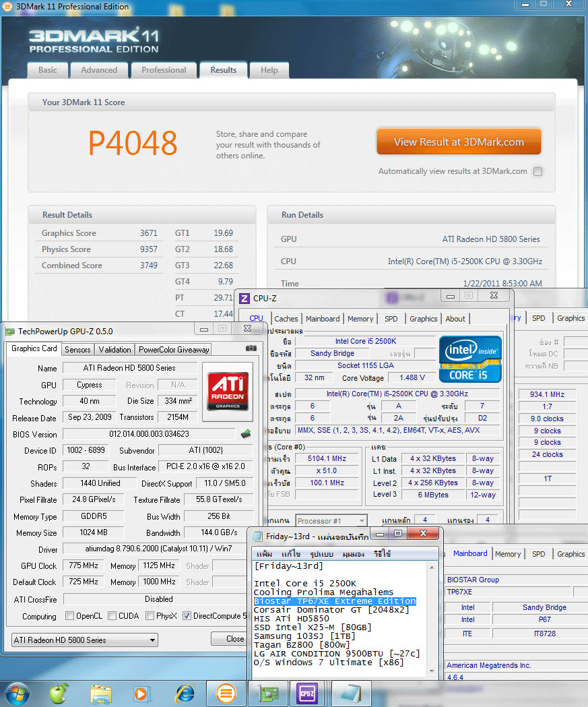Viewport: 588px width, 707px height.
Task: Click CPU-Z title bar Z icon
Action: pos(244,298)
